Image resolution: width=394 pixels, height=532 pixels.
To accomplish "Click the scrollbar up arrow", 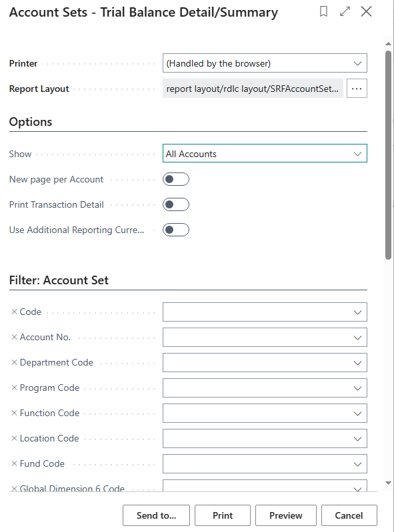I will point(388,44).
